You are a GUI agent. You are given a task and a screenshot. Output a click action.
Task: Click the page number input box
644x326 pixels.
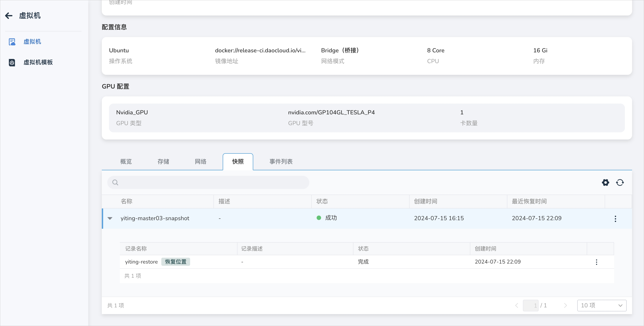pos(531,306)
